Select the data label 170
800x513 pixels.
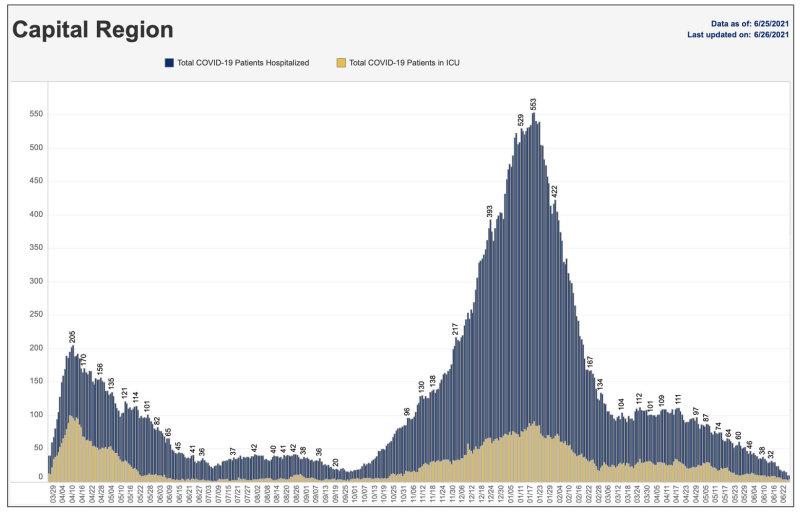click(x=83, y=360)
